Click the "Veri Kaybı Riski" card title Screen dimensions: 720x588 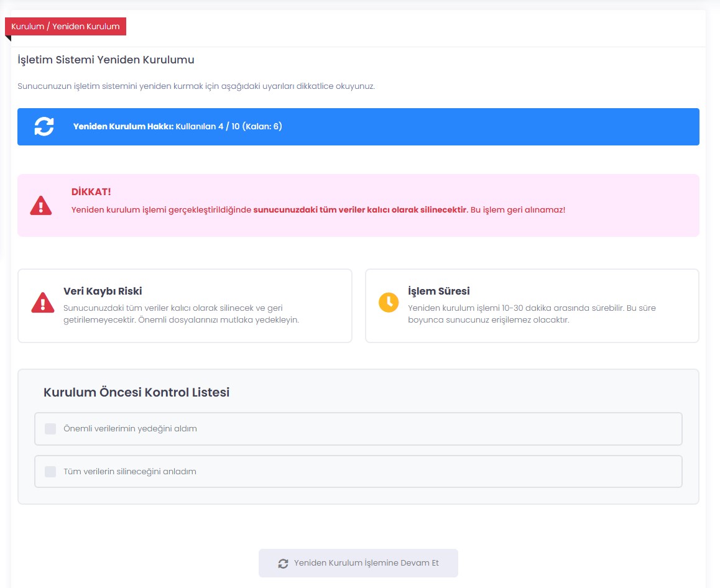[x=103, y=291]
